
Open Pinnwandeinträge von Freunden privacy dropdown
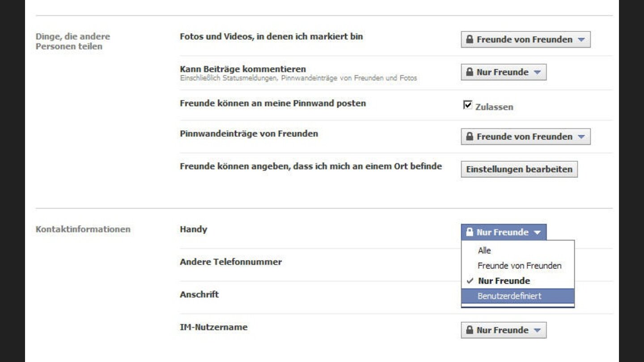pos(525,137)
